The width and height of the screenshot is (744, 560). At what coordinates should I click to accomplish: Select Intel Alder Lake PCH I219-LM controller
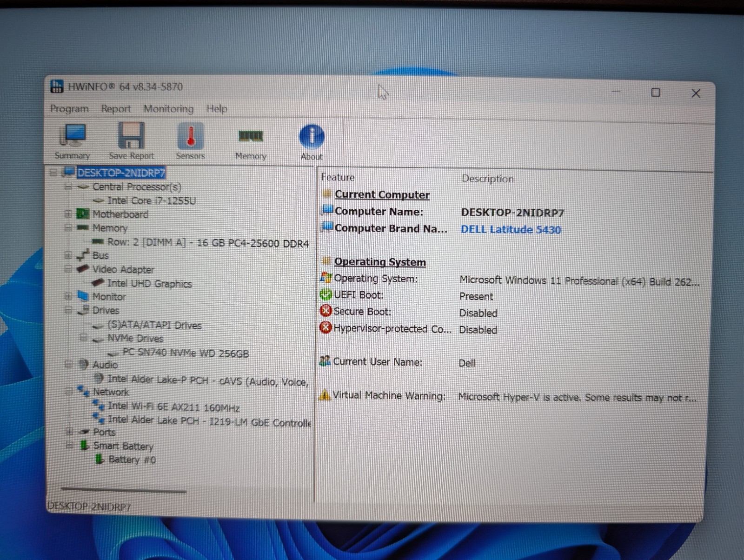coord(209,421)
